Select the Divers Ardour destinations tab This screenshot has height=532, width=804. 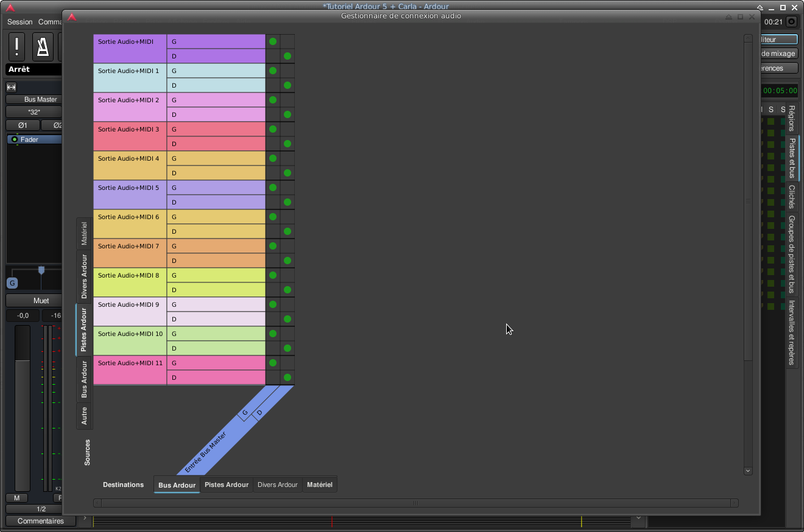(278, 485)
